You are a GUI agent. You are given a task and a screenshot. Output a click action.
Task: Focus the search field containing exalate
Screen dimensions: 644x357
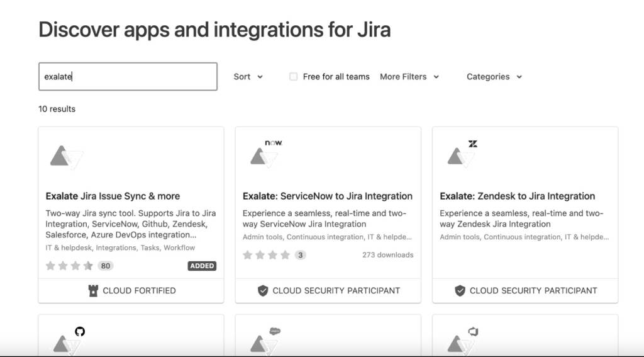point(128,77)
